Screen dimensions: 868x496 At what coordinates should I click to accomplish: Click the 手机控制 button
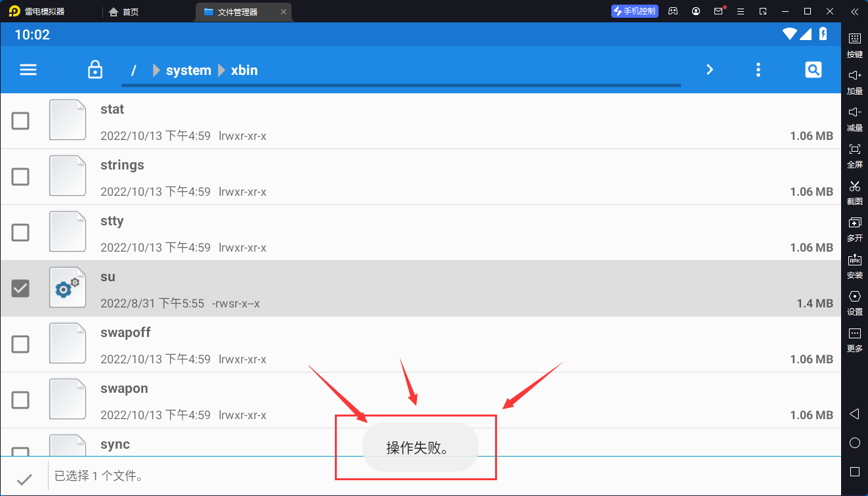(x=634, y=11)
